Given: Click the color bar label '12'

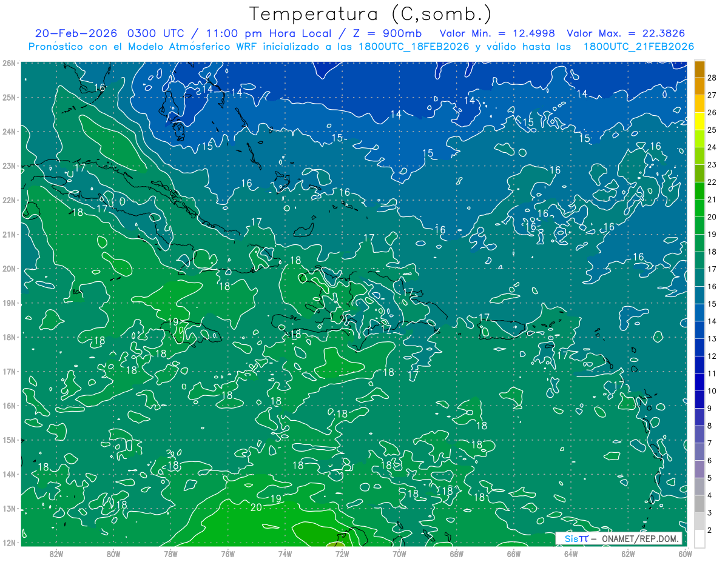Looking at the screenshot, I should (x=712, y=356).
